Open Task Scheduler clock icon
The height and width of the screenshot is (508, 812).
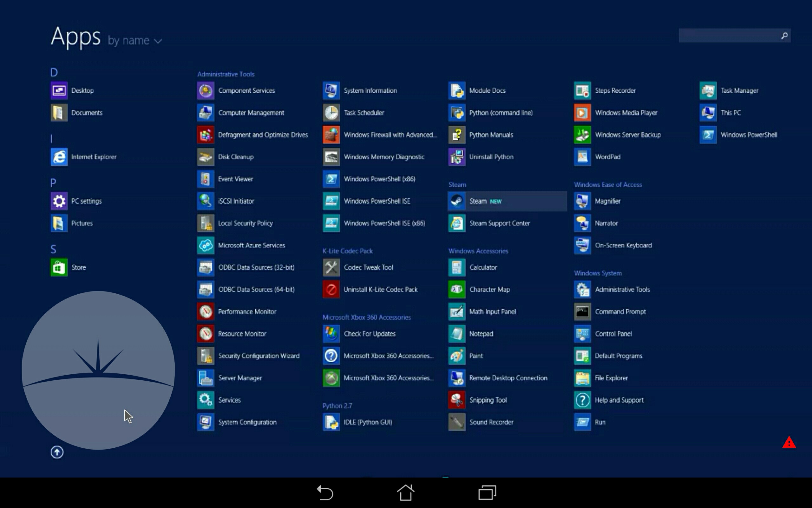pyautogui.click(x=331, y=113)
